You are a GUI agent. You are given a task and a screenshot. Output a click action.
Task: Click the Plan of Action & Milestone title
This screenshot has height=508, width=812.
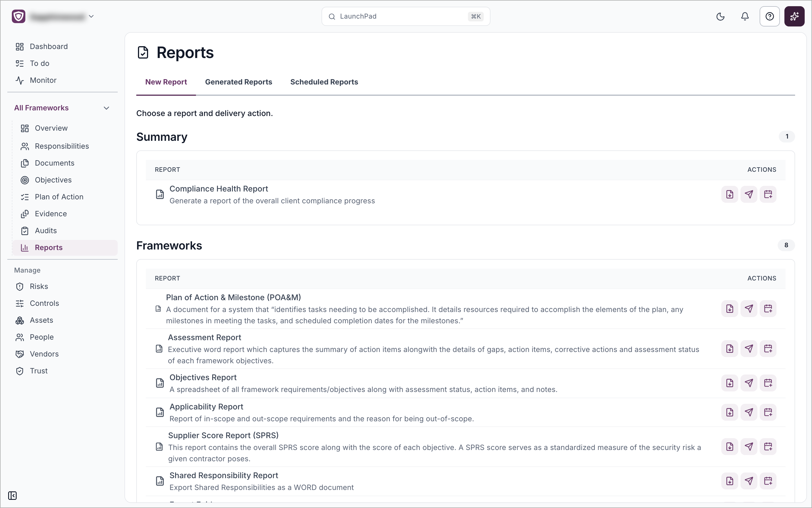[233, 297]
